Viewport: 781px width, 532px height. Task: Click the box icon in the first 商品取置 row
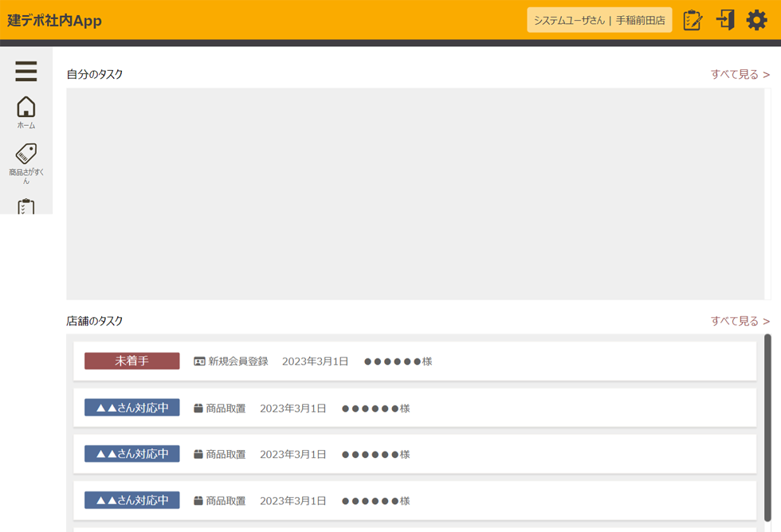pos(198,409)
